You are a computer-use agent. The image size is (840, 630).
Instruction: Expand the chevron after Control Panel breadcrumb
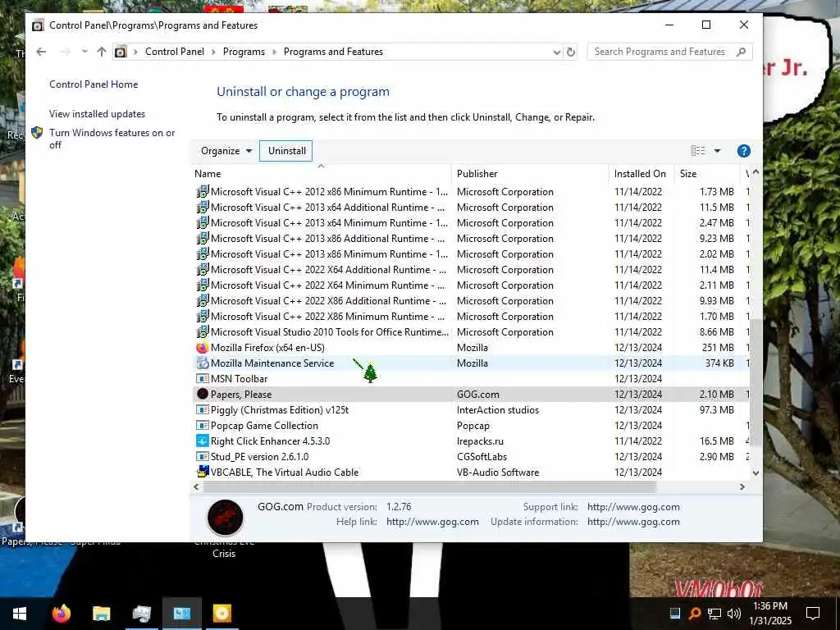(x=213, y=52)
